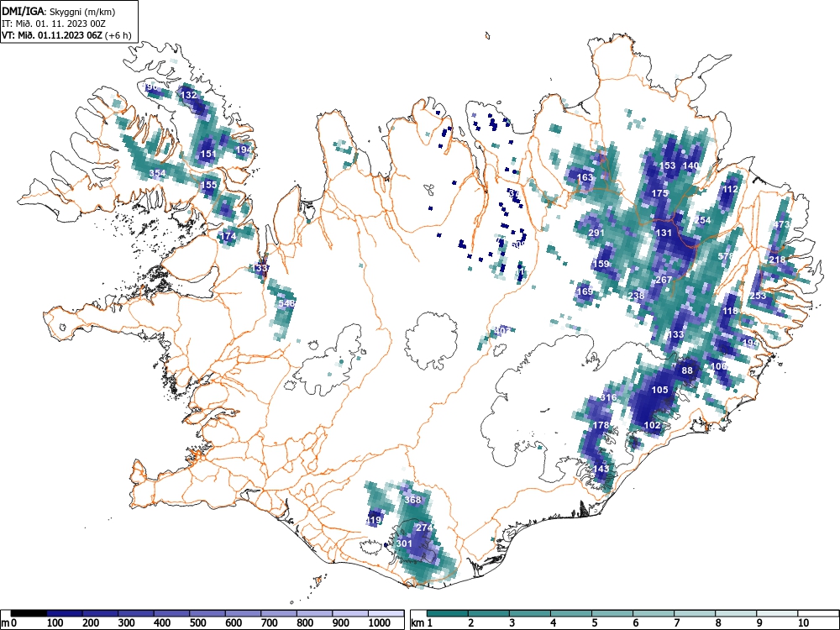Click the '8' label in kilometer legend
The height and width of the screenshot is (630, 840).
(x=718, y=623)
